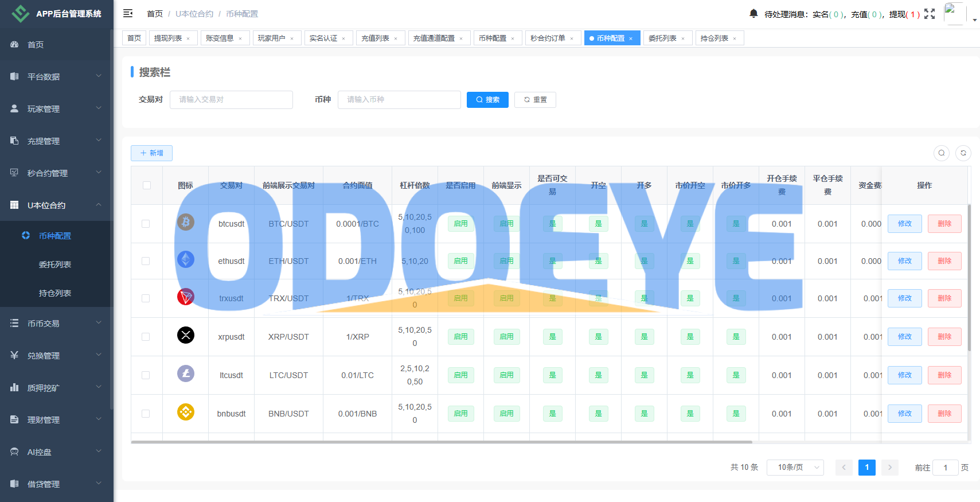
Task: Check the btcusdt row checkbox
Action: click(x=146, y=224)
